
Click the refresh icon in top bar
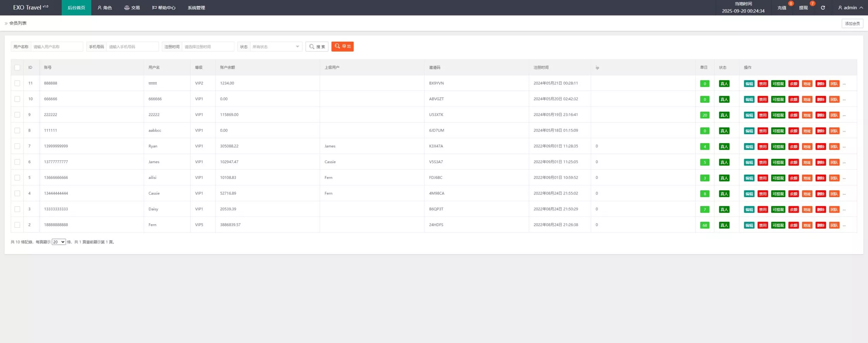(x=823, y=8)
